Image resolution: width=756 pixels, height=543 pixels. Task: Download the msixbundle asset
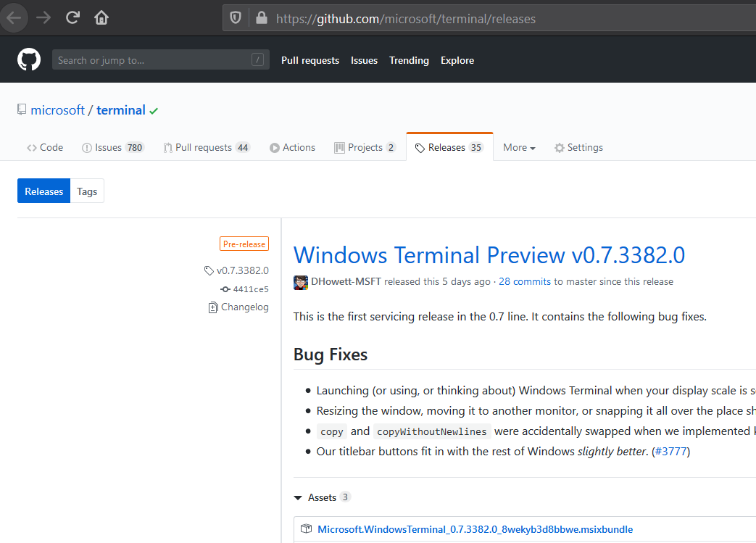tap(475, 529)
